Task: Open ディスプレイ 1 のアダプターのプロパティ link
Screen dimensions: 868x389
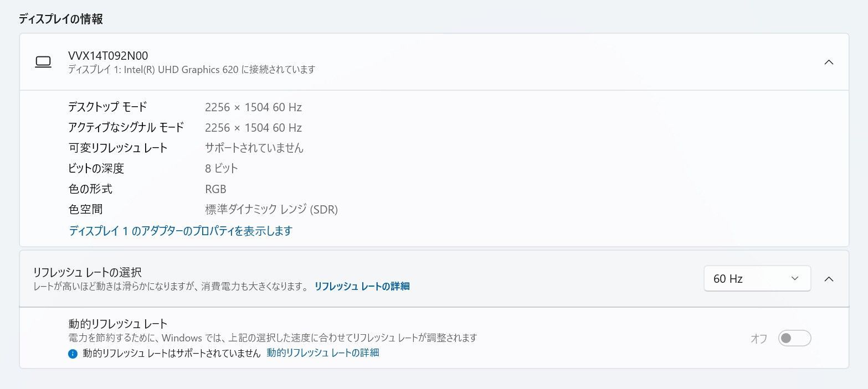Action: pos(180,231)
